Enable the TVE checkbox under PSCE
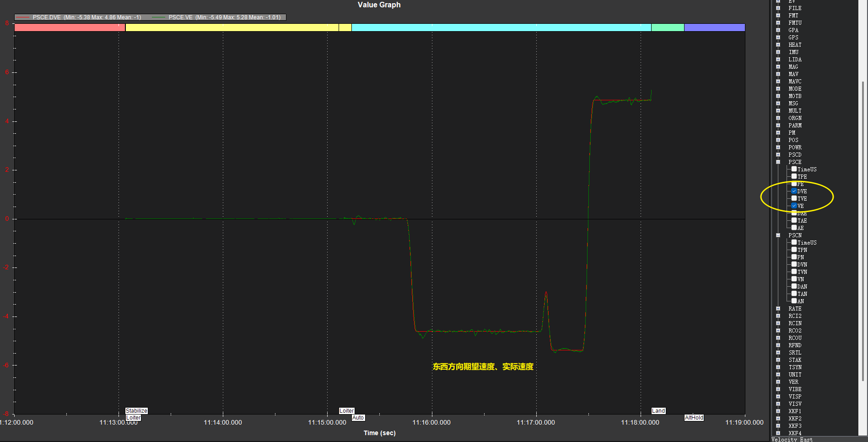 (794, 198)
